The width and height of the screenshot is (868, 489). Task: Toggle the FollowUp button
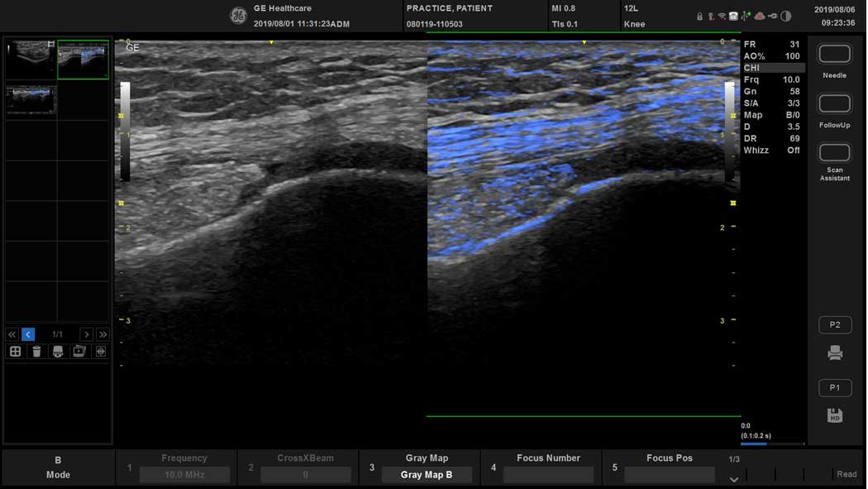(x=835, y=104)
